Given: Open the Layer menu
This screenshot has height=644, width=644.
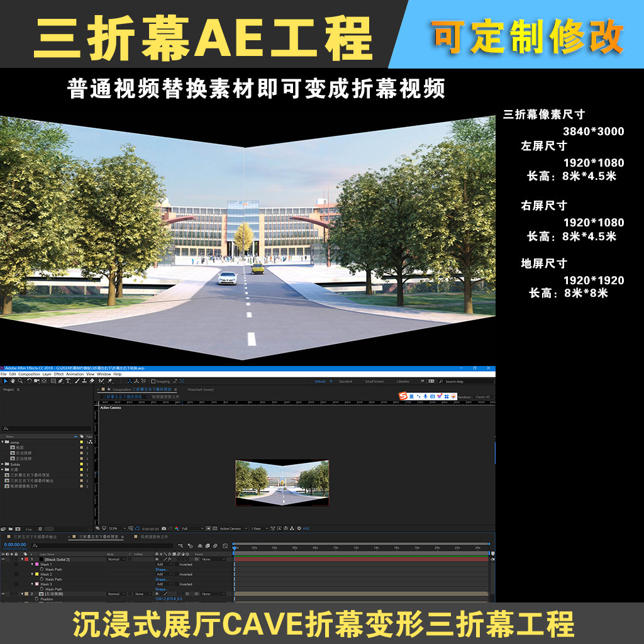Looking at the screenshot, I should coord(47,374).
